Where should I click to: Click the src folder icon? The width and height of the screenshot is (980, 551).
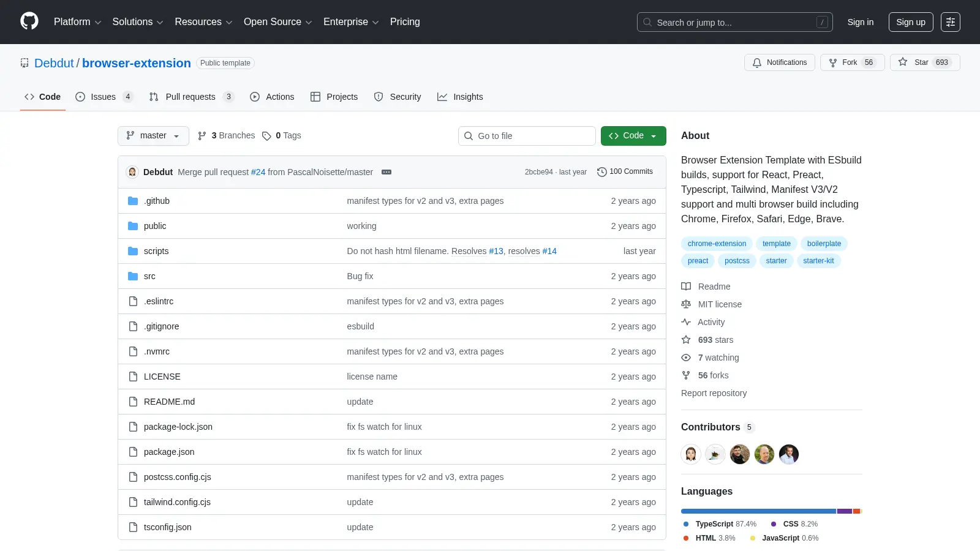(133, 276)
